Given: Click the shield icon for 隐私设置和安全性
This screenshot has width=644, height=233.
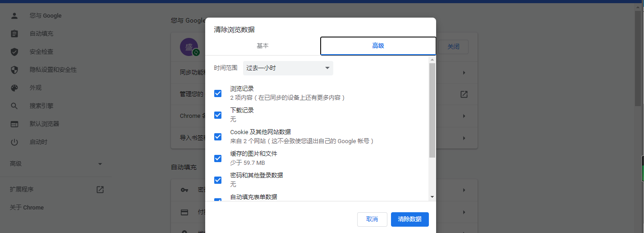Looking at the screenshot, I should [14, 70].
